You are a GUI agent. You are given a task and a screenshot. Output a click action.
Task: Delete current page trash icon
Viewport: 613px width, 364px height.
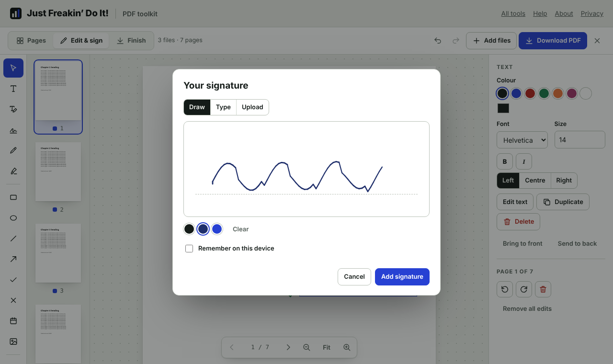pyautogui.click(x=543, y=289)
